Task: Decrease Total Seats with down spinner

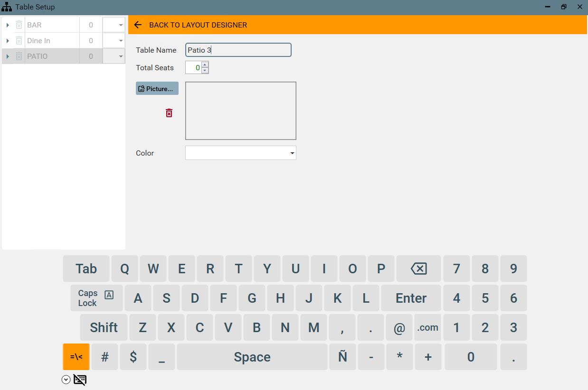Action: 205,70
